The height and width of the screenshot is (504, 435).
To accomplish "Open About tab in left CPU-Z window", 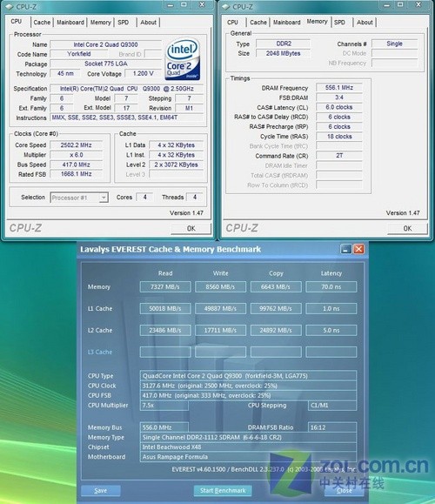I will coord(148,22).
